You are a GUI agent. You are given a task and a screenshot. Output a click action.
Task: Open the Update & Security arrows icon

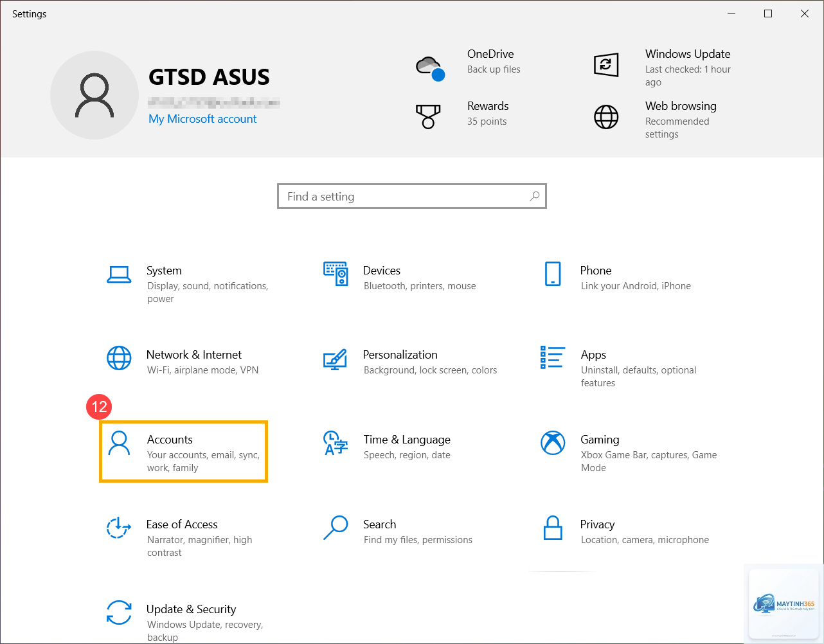click(x=119, y=613)
